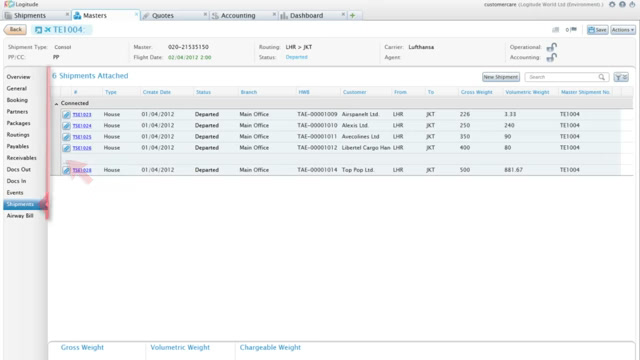Viewport: 640px width, 360px height.
Task: Click the magnifier search icon
Action: (x=602, y=77)
